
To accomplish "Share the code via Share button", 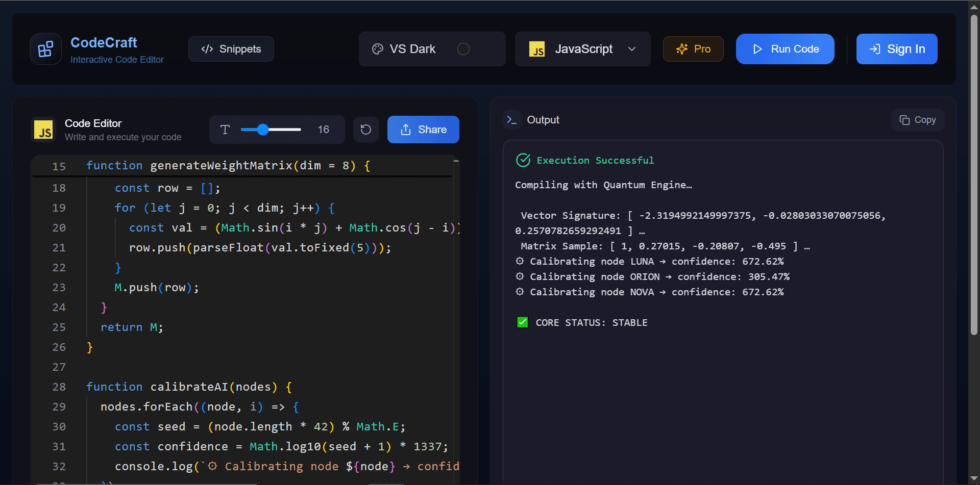I will [423, 130].
